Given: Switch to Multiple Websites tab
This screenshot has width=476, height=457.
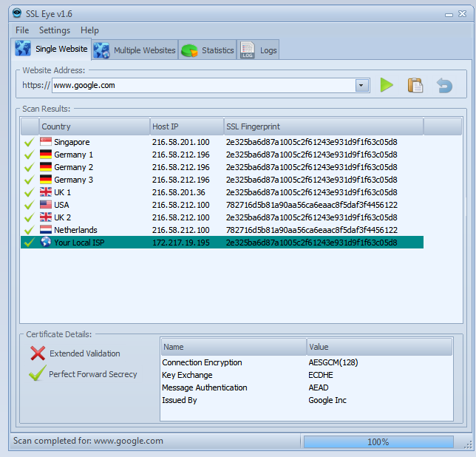Looking at the screenshot, I should [x=135, y=50].
